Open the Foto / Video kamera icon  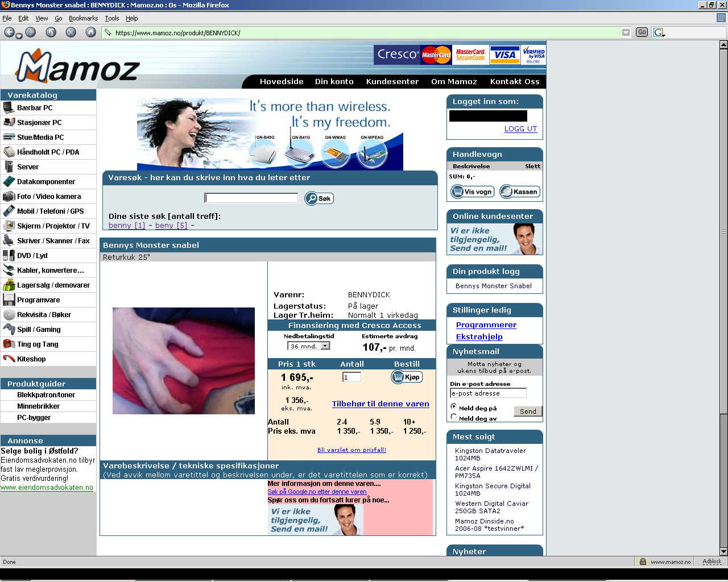tap(9, 196)
